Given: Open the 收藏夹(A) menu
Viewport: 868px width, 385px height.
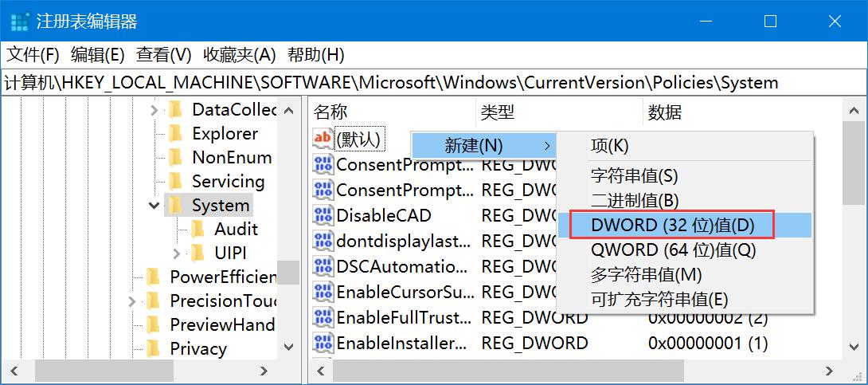Looking at the screenshot, I should [x=239, y=55].
